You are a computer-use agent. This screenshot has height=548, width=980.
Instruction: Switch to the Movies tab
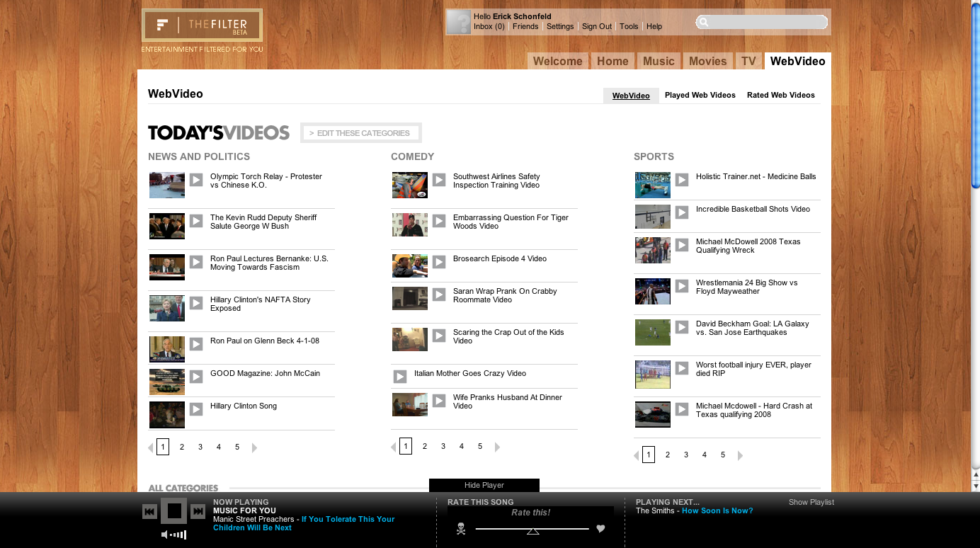click(x=707, y=61)
